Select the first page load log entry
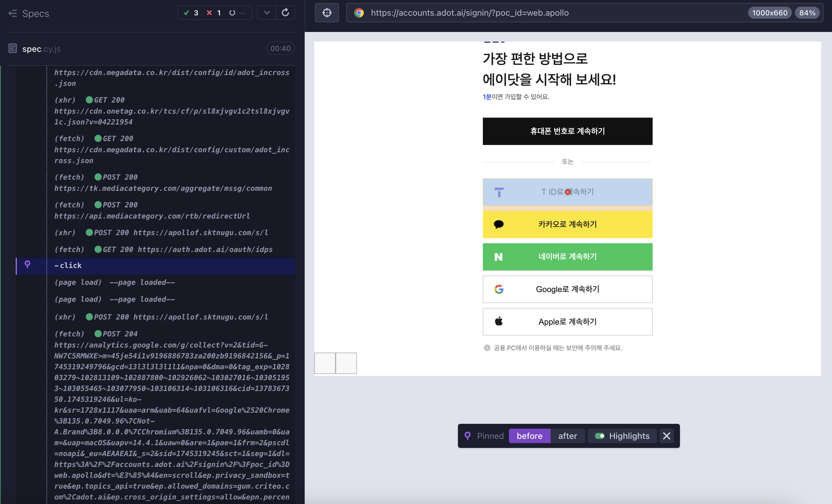Screen dimensions: 832x504 click(115, 282)
